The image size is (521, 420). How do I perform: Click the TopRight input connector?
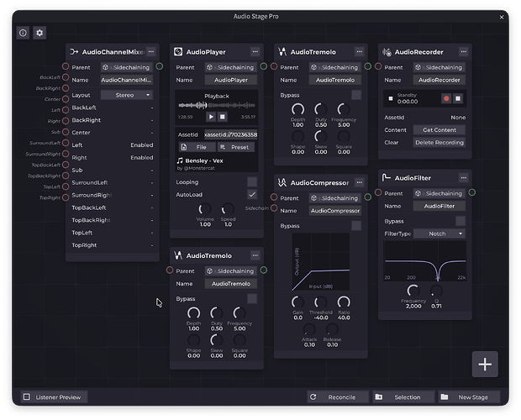tap(66, 197)
